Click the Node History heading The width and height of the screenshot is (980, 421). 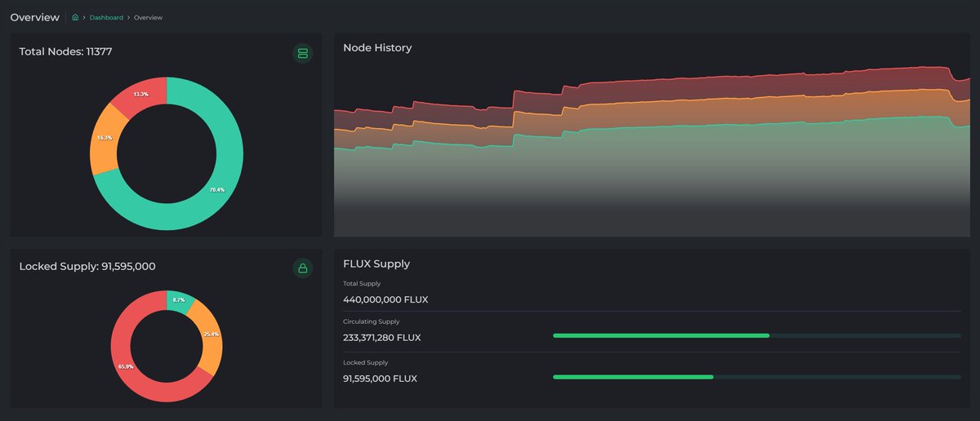pos(377,48)
